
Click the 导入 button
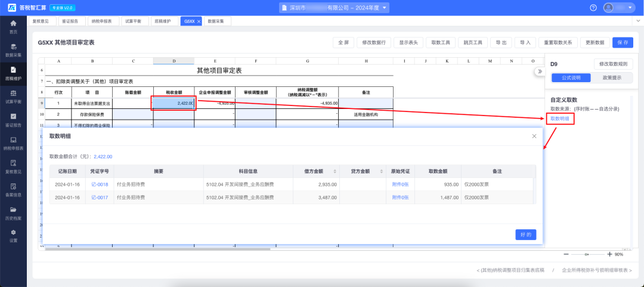point(525,43)
